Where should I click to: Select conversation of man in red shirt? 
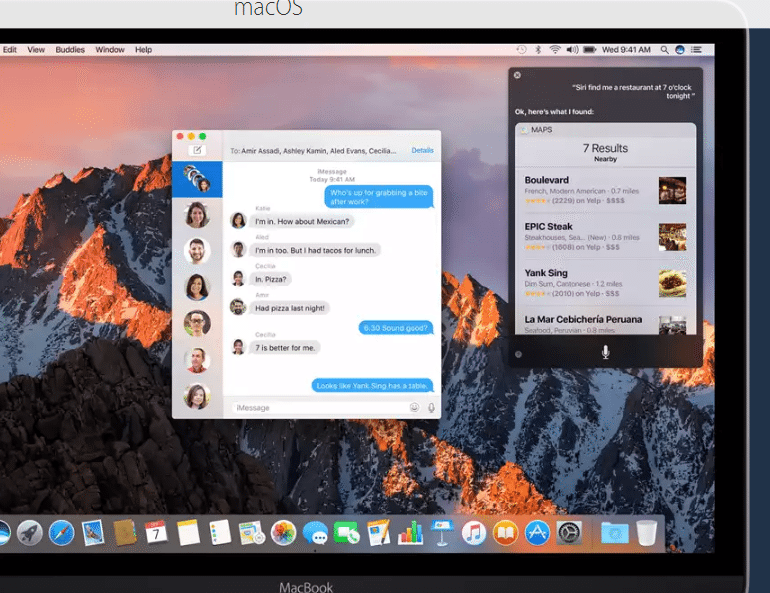click(197, 360)
